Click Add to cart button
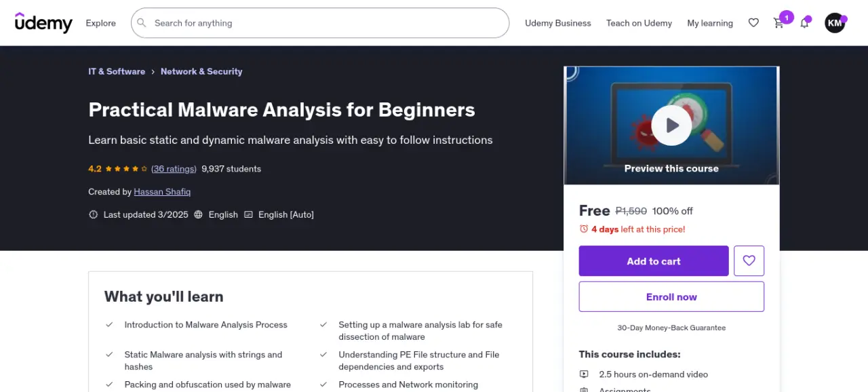The width and height of the screenshot is (868, 392). coord(654,261)
